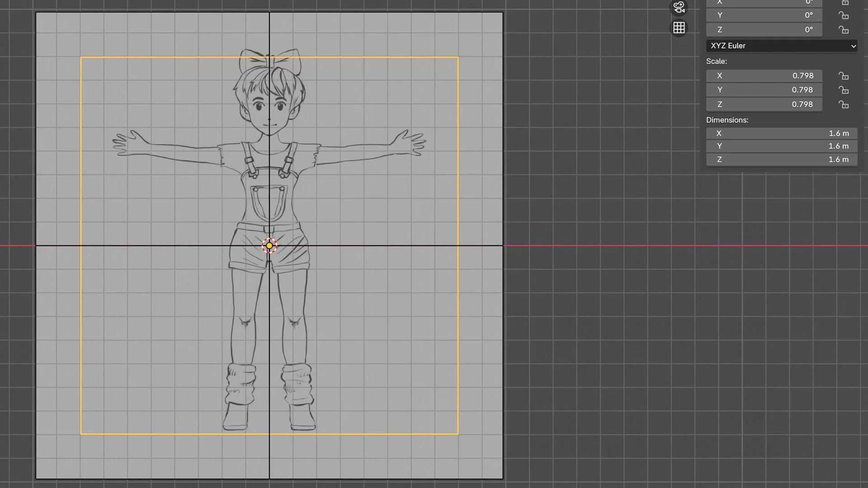Click the Rotation Y value field
This screenshot has width=868, height=488.
pos(764,15)
